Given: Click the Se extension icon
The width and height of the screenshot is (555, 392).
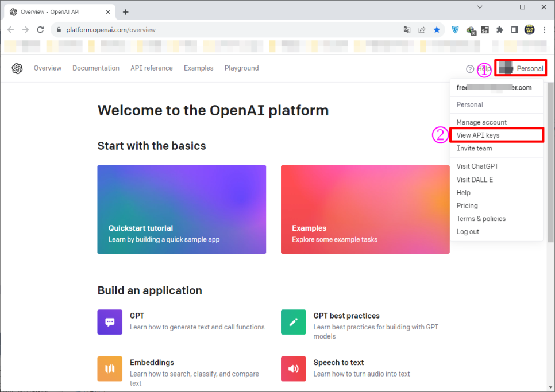Looking at the screenshot, I should tap(485, 30).
